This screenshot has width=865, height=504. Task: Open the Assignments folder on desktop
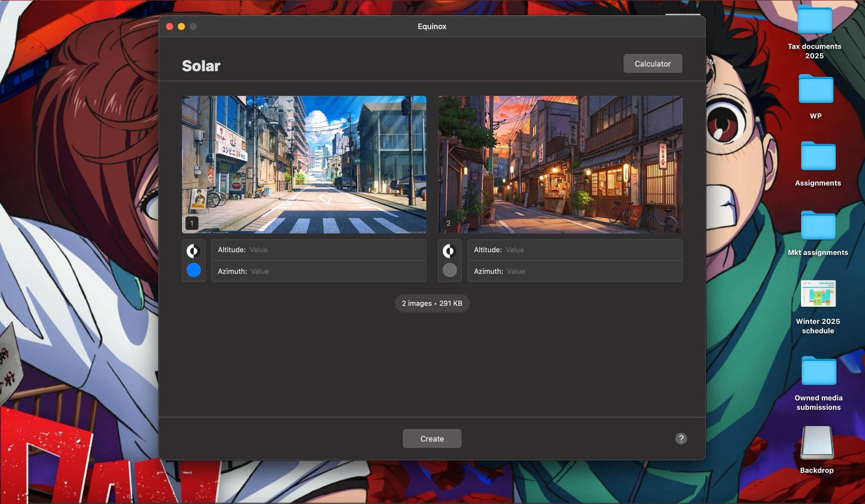[x=817, y=157]
